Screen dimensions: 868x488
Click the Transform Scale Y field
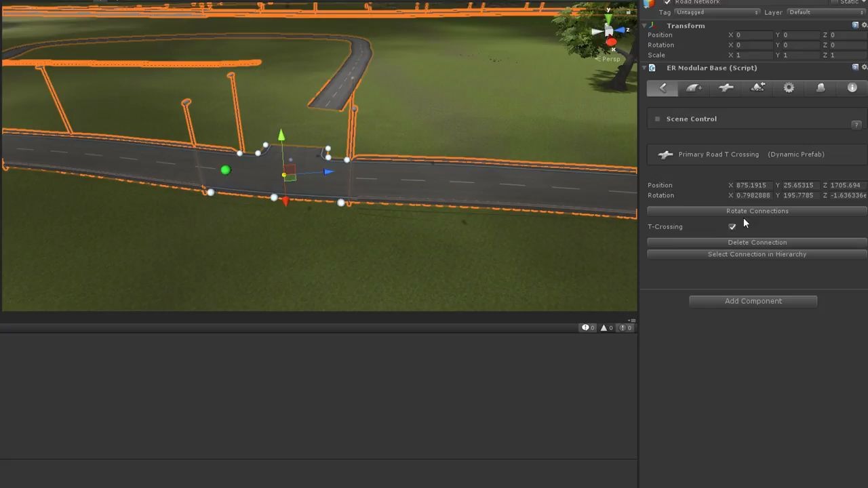point(802,56)
